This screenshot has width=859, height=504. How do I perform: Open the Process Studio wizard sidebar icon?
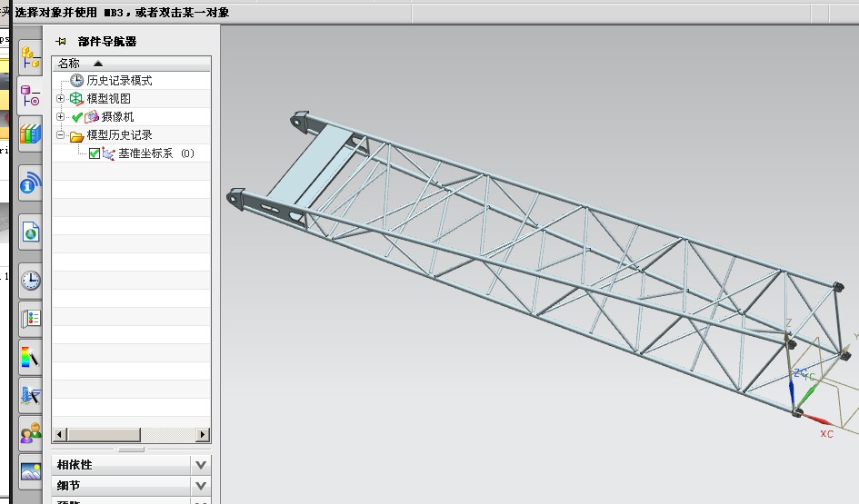[x=30, y=395]
